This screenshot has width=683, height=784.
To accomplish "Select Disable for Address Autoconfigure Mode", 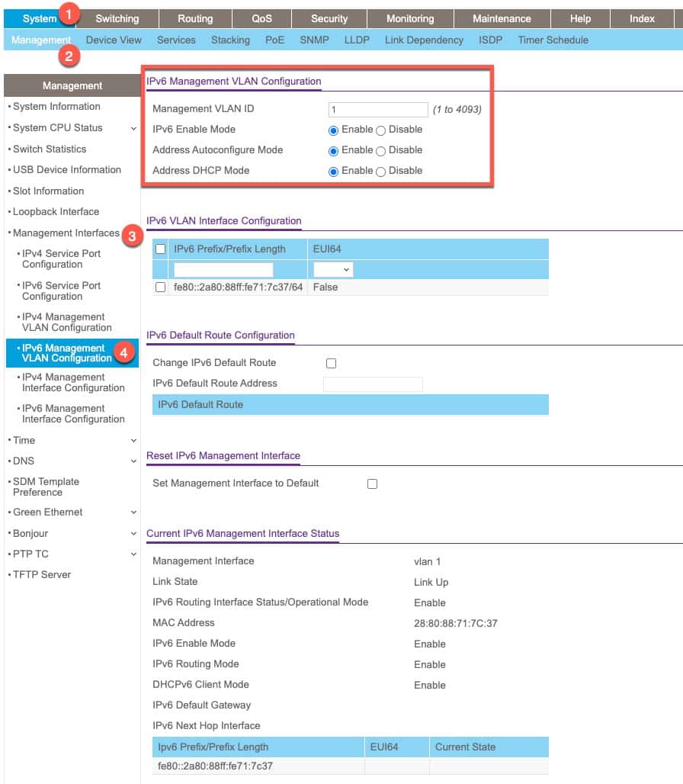I will click(x=380, y=151).
